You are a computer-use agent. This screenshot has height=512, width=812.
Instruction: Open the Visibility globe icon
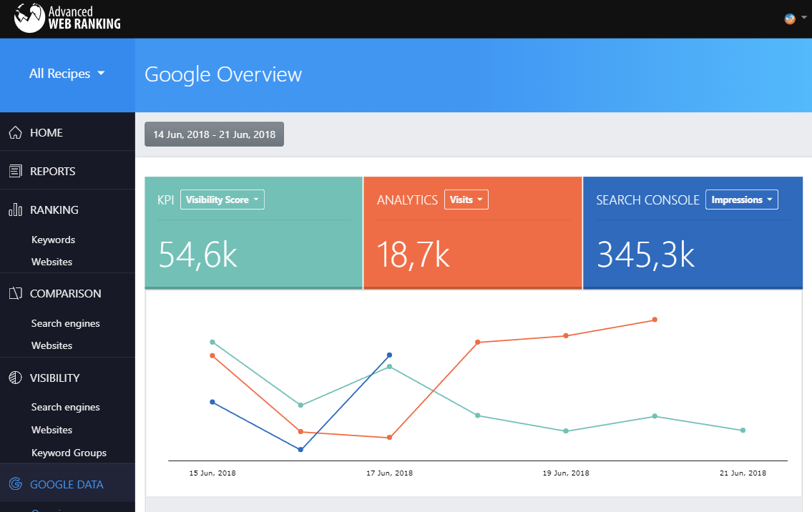(x=16, y=378)
